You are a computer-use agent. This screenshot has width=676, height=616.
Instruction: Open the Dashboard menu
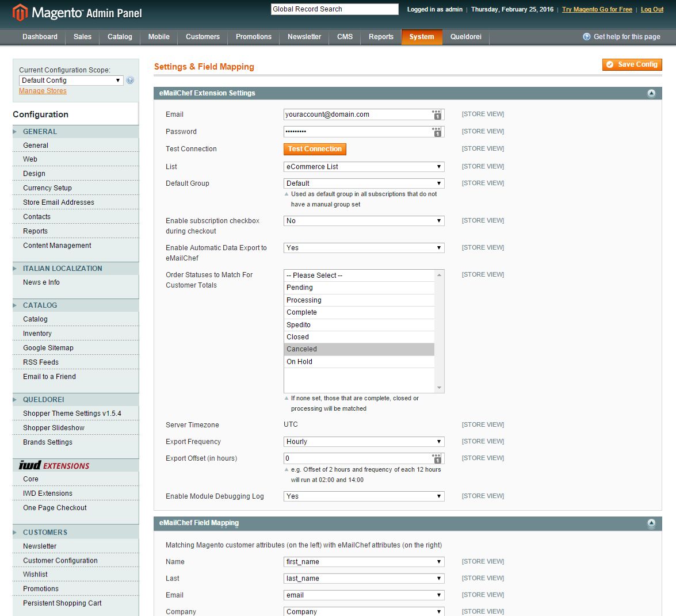(40, 37)
